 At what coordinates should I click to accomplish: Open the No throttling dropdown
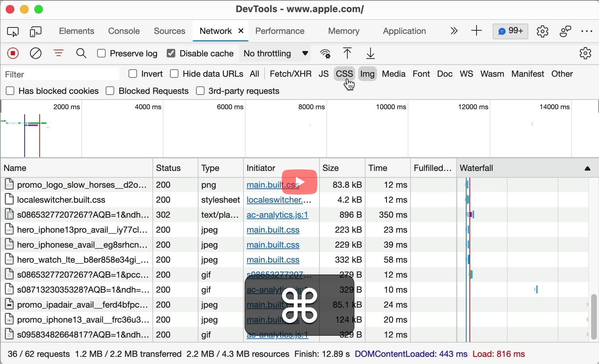(x=276, y=54)
